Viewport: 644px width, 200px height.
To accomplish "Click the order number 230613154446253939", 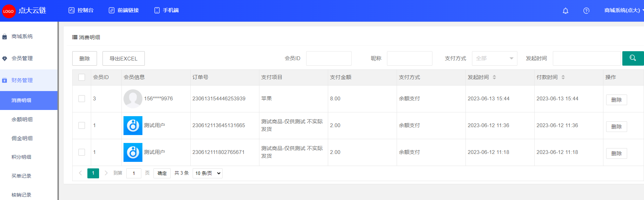I will (219, 99).
